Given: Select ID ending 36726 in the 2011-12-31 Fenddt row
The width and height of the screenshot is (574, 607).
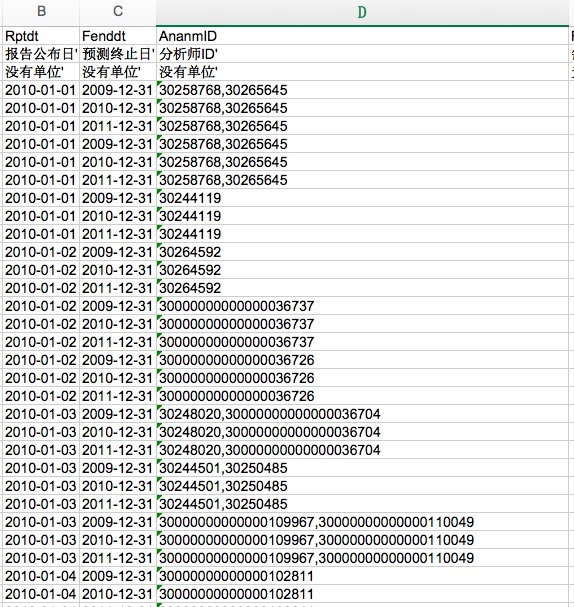Looking at the screenshot, I should 362,396.
